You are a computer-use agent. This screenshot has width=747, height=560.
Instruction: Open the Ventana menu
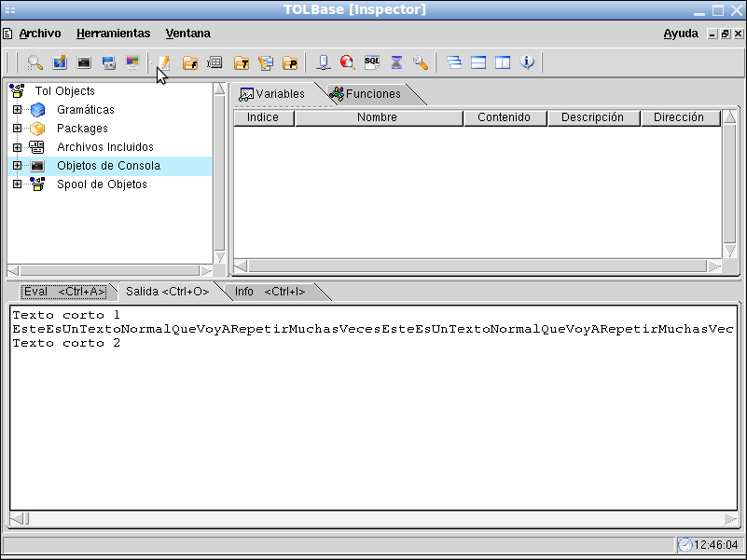[187, 34]
